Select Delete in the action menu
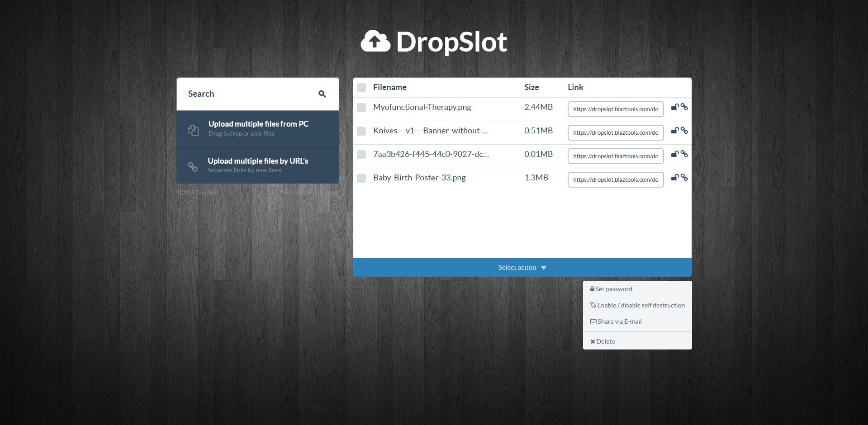This screenshot has width=868, height=425. (637, 342)
